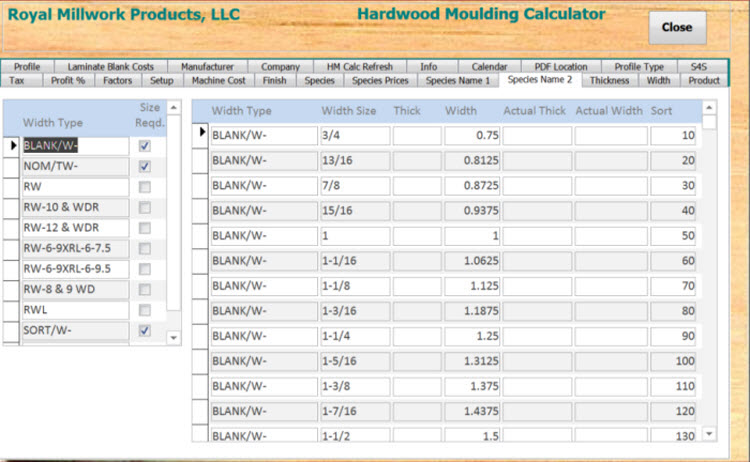Open the Profile Type tab
This screenshot has width=750, height=462.
point(639,66)
